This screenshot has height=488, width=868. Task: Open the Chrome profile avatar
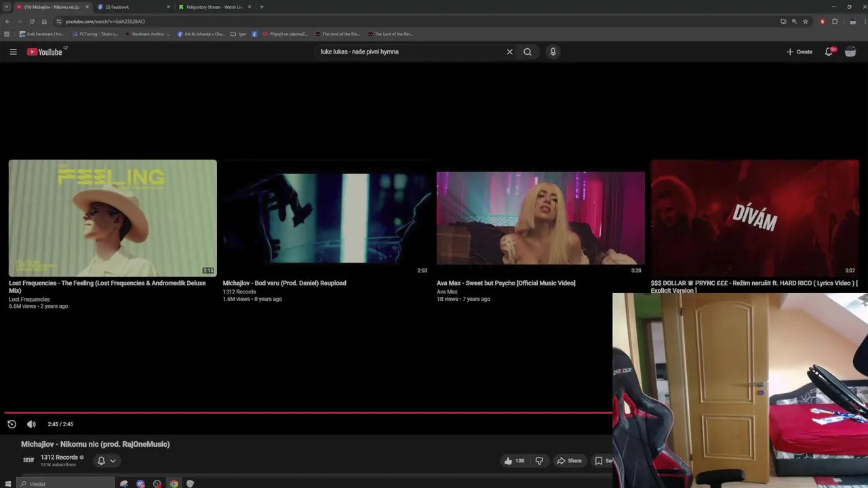[x=852, y=21]
